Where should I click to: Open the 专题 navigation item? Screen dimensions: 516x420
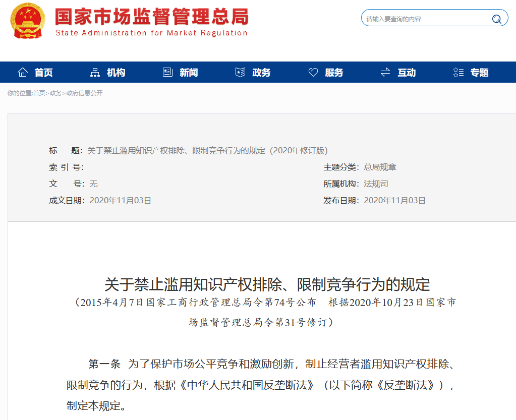[479, 73]
